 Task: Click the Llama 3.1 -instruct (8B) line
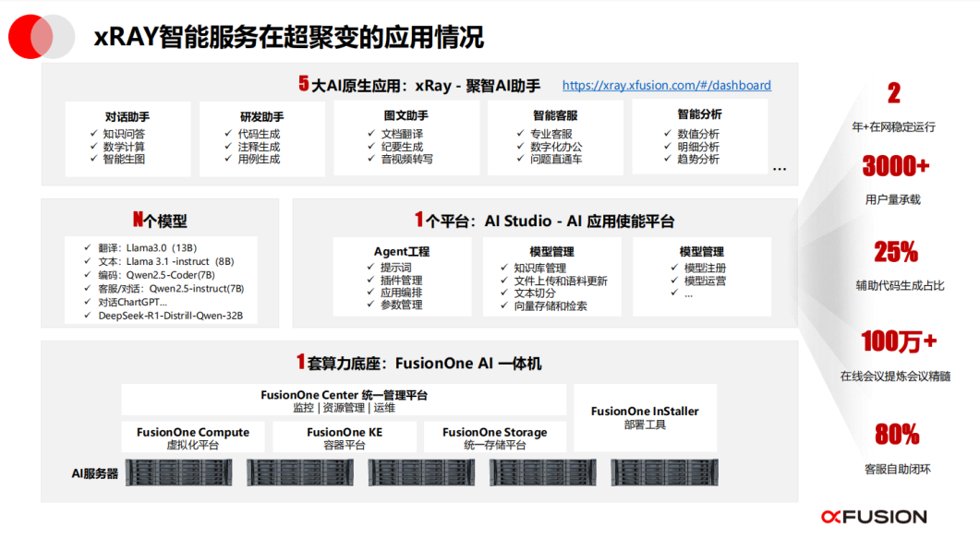165,261
